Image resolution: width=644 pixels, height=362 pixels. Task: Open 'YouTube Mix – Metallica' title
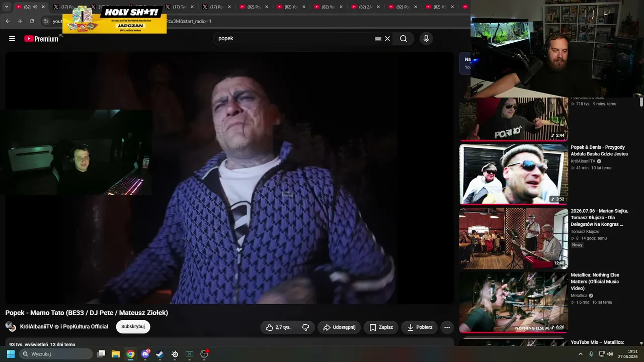597,342
